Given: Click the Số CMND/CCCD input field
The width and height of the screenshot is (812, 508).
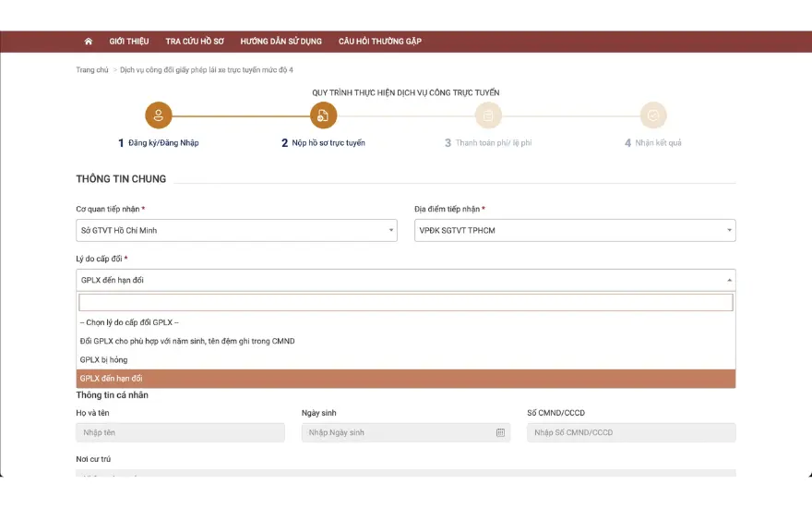Looking at the screenshot, I should [x=631, y=432].
